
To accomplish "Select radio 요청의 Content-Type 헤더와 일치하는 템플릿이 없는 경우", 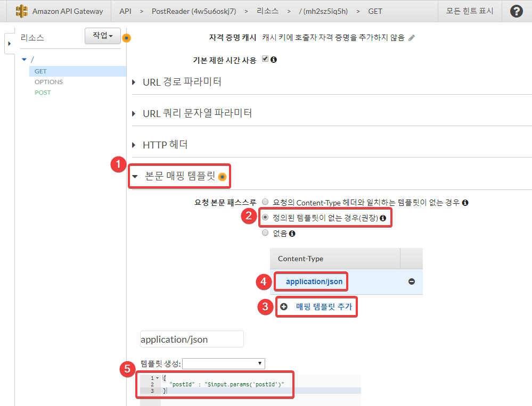I will (x=265, y=202).
